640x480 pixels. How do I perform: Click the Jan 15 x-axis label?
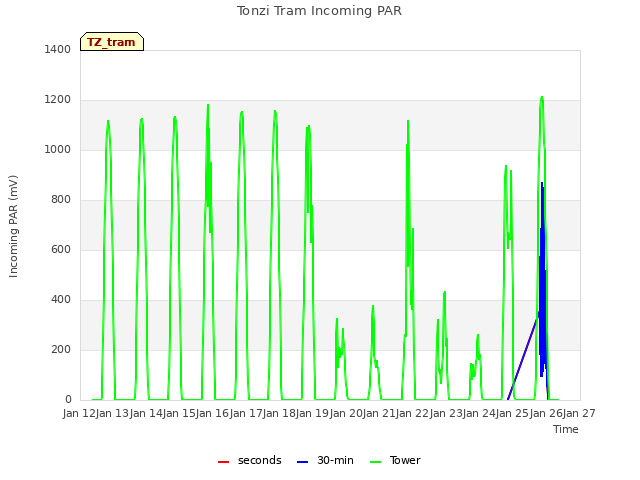[179, 413]
